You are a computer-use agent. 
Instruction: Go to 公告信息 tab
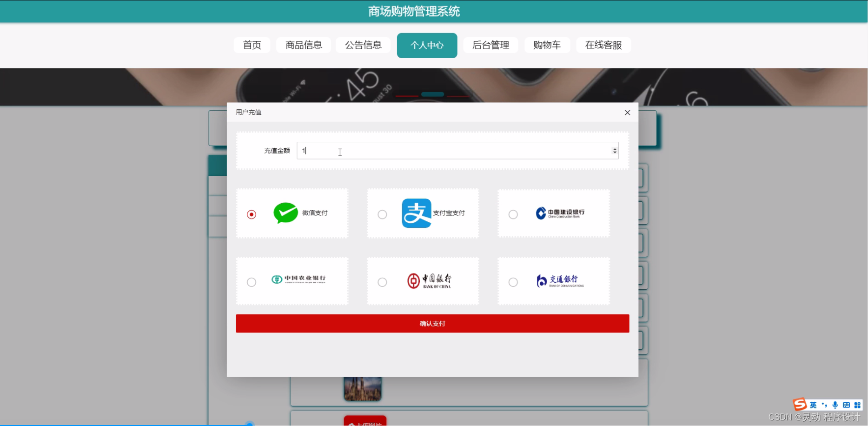click(x=363, y=45)
